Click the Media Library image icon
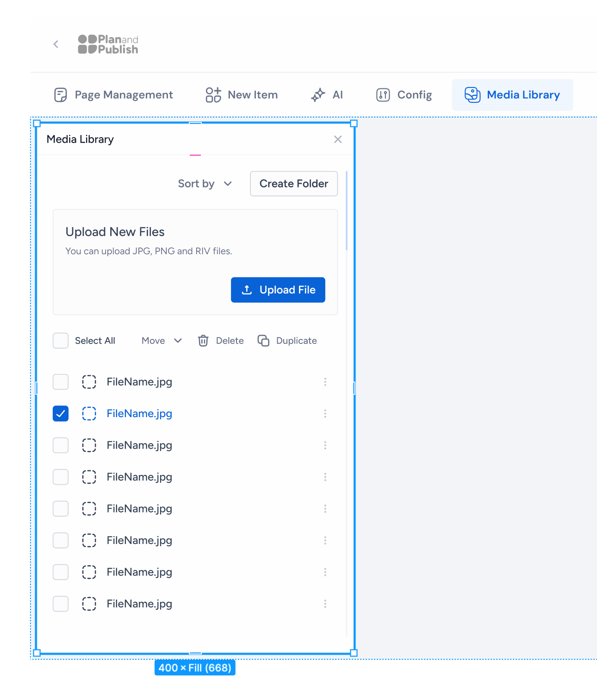597x700 pixels. (473, 95)
